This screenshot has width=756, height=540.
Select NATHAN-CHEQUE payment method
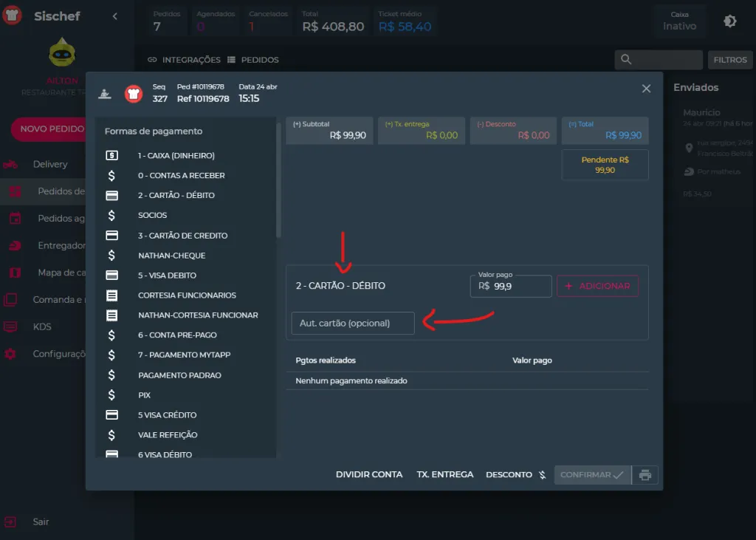point(186,256)
